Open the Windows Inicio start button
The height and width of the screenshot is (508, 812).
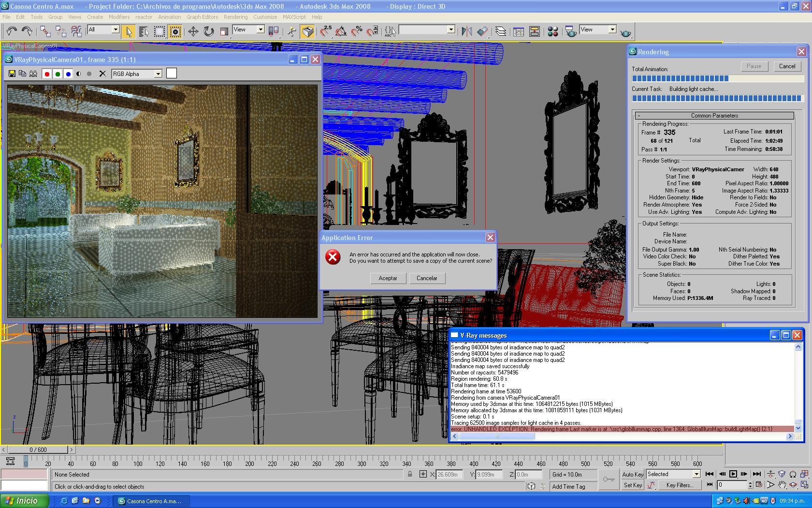click(25, 501)
